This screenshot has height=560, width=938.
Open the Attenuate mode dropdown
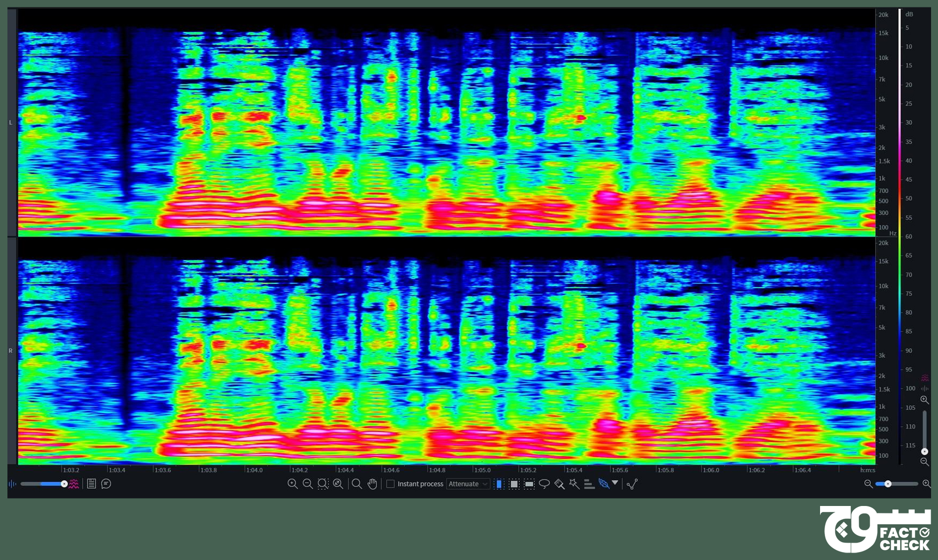tap(468, 484)
